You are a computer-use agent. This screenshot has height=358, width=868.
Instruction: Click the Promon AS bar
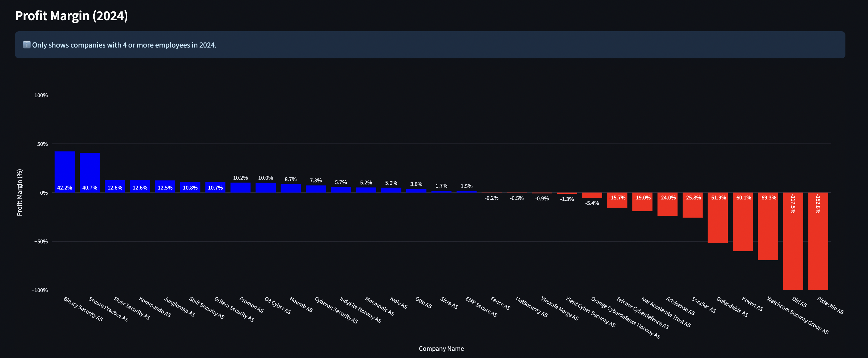click(x=240, y=188)
